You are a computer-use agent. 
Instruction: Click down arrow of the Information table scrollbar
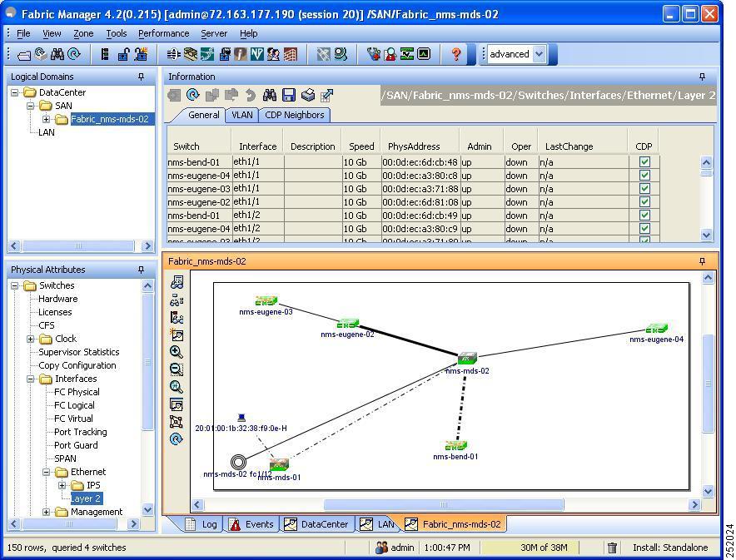pyautogui.click(x=706, y=235)
